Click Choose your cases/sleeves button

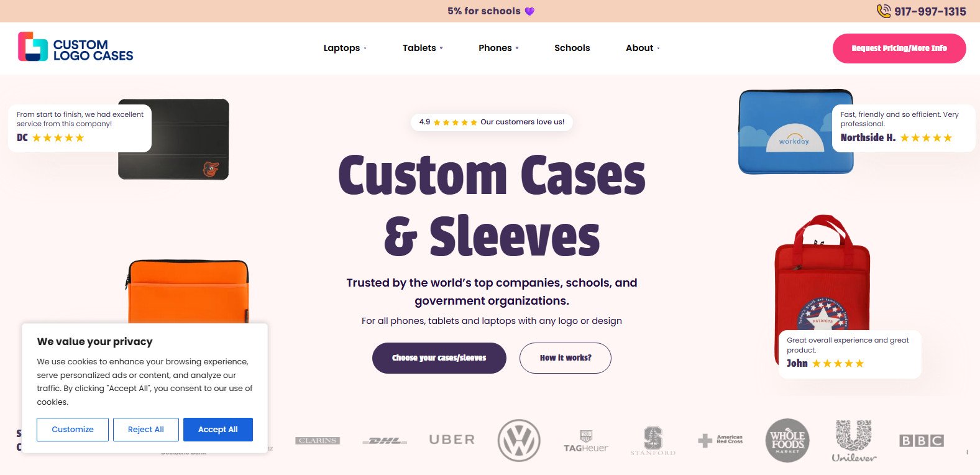[x=439, y=358]
